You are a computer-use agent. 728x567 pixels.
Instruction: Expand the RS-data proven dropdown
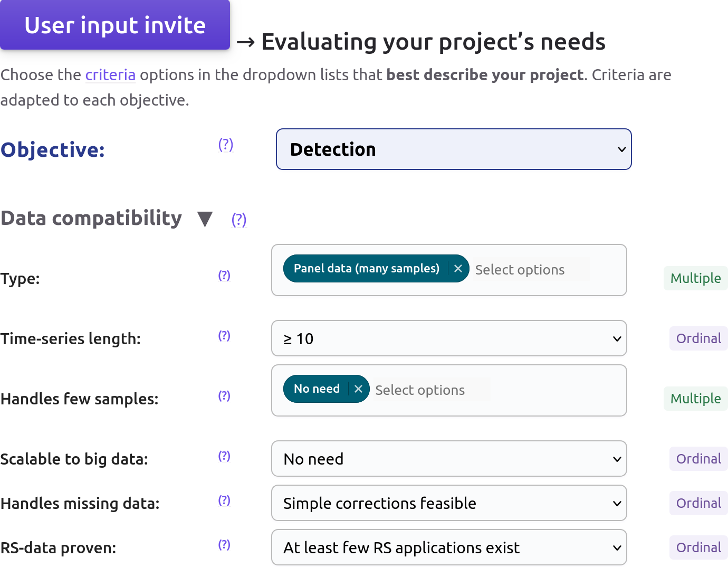(449, 547)
